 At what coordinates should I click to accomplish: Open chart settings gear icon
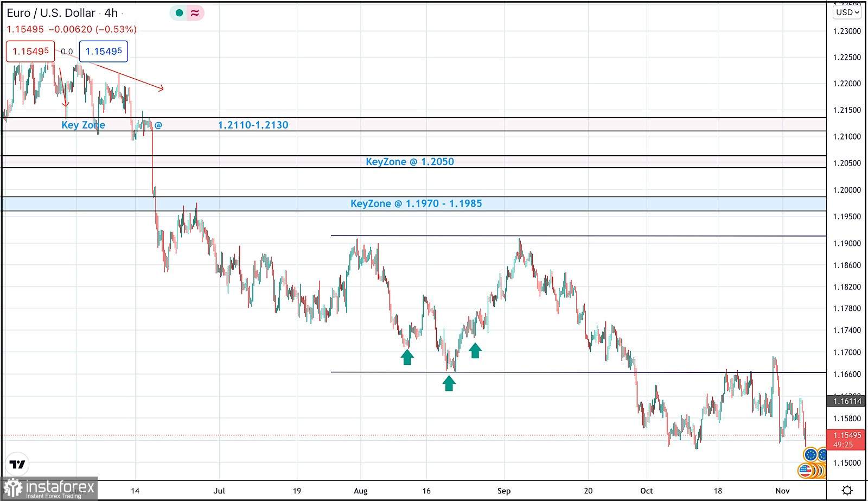(847, 490)
